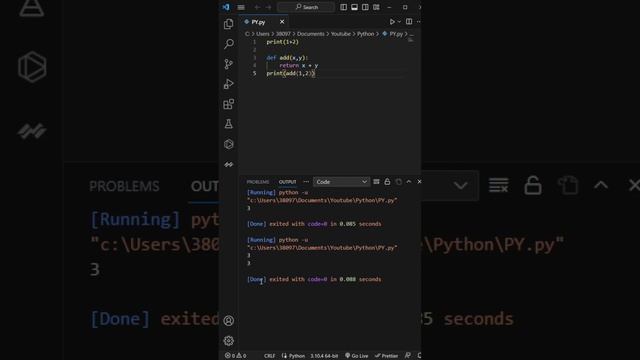The image size is (640, 360).
Task: Click the code line def add(x,y):
Action: (287, 58)
